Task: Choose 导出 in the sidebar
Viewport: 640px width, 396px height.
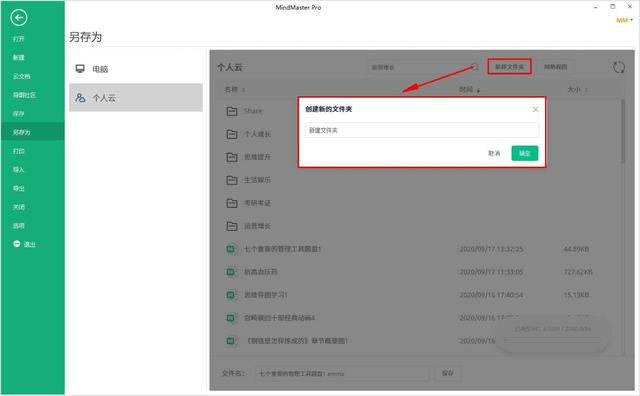Action: click(18, 188)
